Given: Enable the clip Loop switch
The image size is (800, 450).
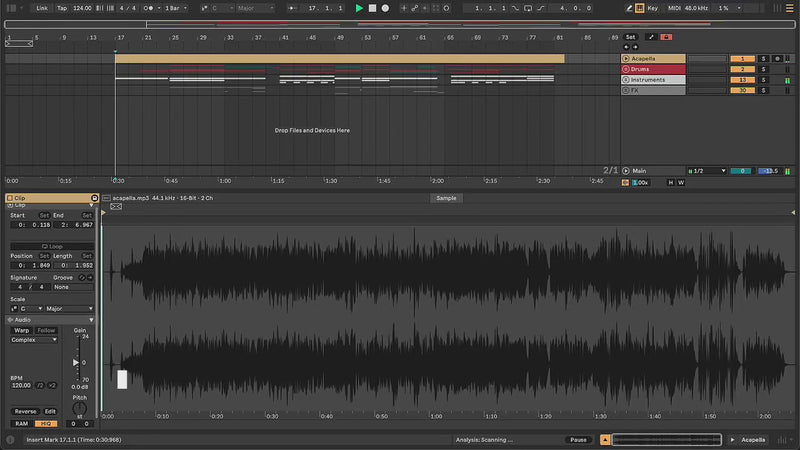Looking at the screenshot, I should point(51,246).
